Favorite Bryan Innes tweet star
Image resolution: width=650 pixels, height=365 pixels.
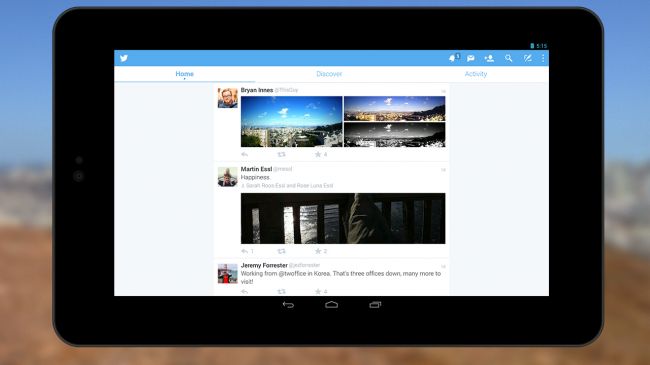pyautogui.click(x=318, y=154)
